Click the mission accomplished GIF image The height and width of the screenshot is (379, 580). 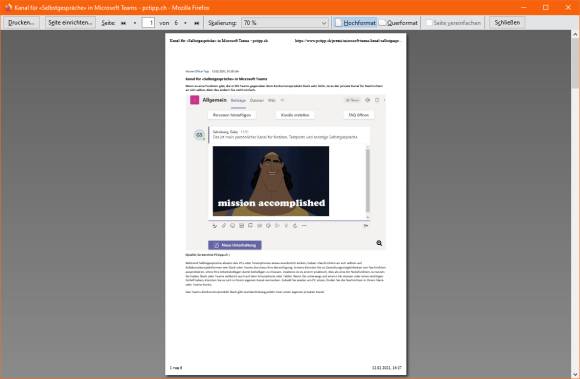click(x=271, y=181)
